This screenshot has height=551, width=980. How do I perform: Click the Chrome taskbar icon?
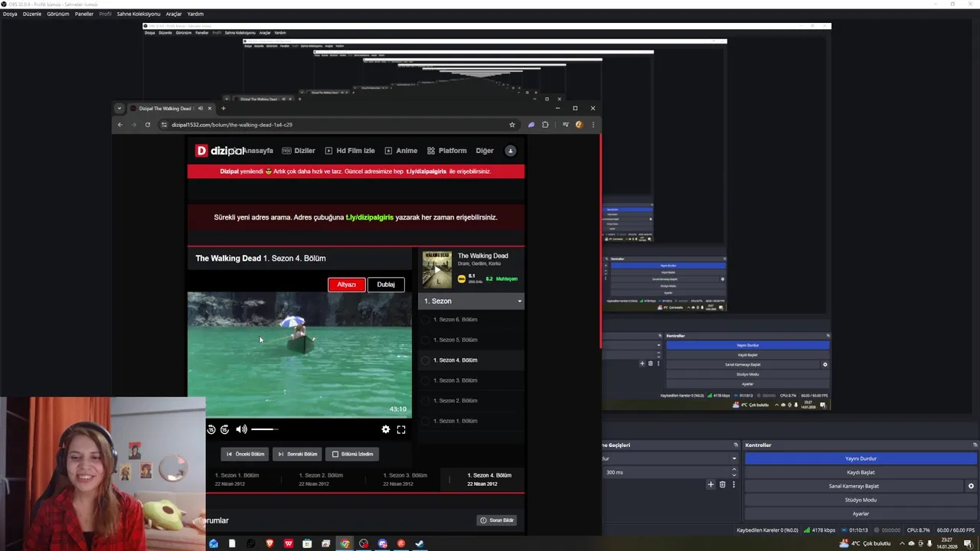tap(345, 544)
